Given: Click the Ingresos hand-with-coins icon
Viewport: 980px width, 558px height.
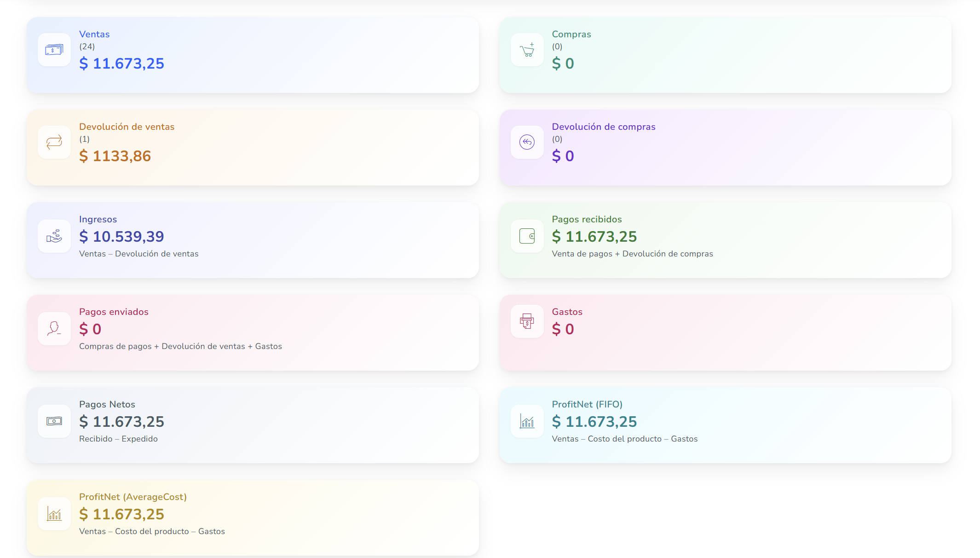Looking at the screenshot, I should 54,236.
